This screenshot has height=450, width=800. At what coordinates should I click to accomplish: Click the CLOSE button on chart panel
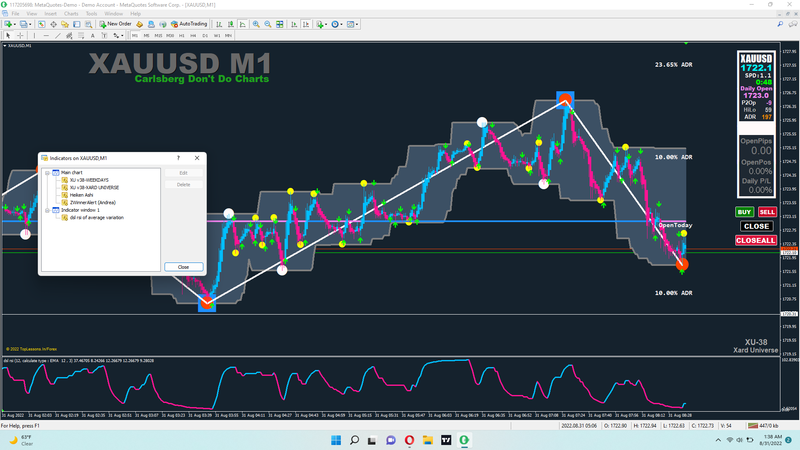pos(756,226)
